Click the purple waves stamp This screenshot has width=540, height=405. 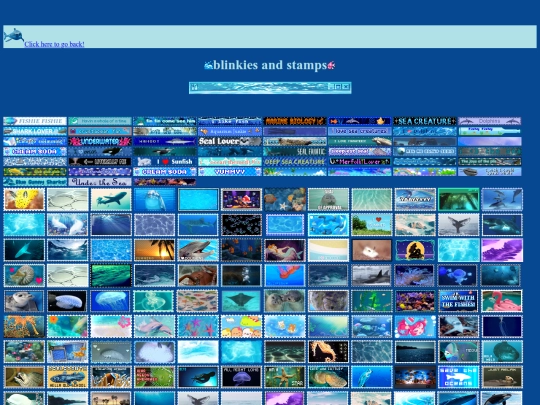502,250
